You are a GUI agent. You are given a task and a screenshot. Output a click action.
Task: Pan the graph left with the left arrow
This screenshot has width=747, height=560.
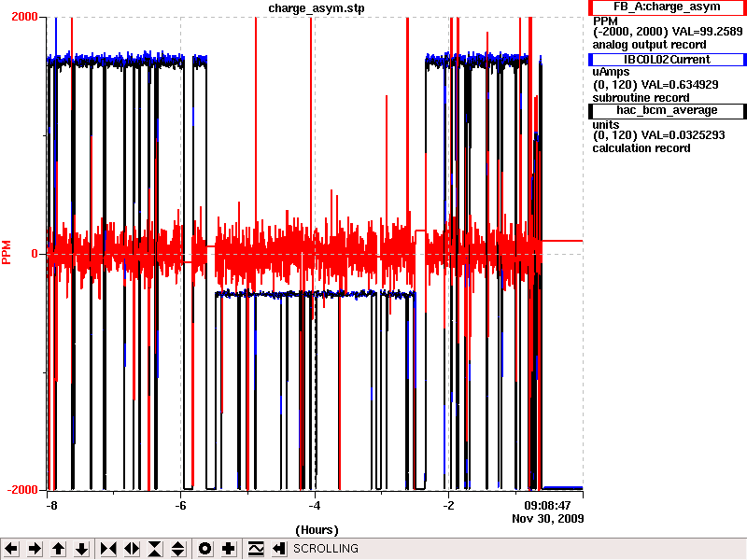pyautogui.click(x=12, y=549)
